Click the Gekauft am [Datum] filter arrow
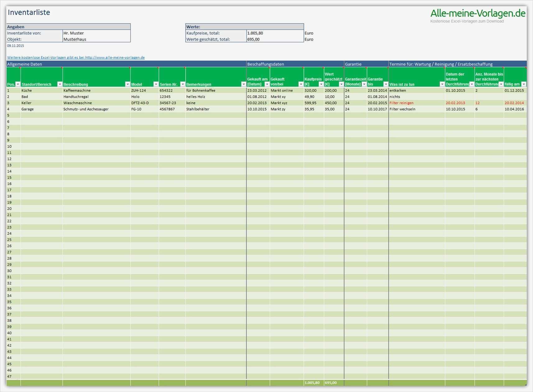The height and width of the screenshot is (392, 533). [x=267, y=84]
